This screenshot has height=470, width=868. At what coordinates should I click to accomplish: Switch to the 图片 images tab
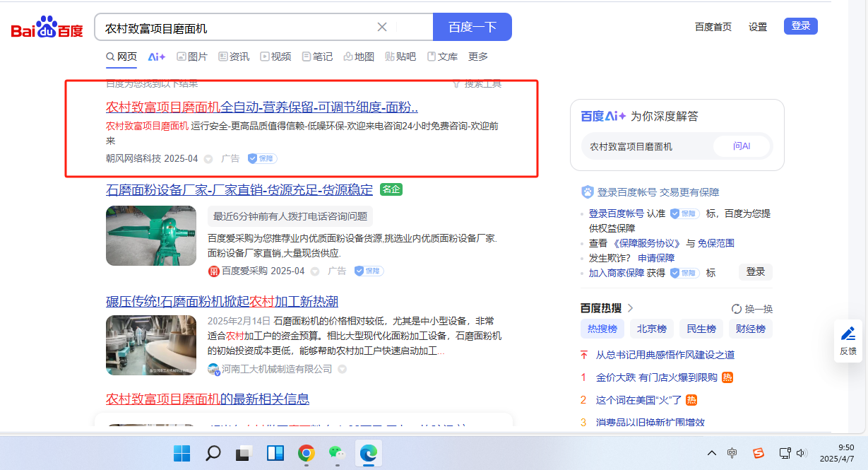coord(191,57)
